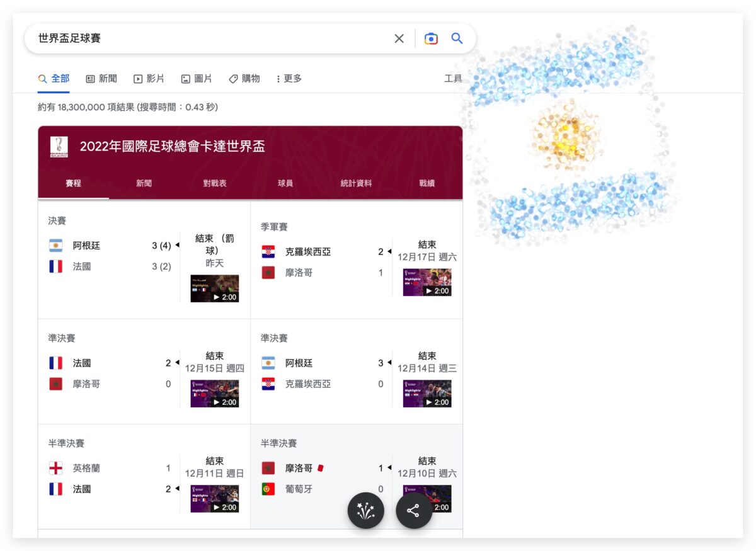Image resolution: width=756 pixels, height=551 pixels.
Task: Click France's score 3 (2)
Action: click(161, 266)
